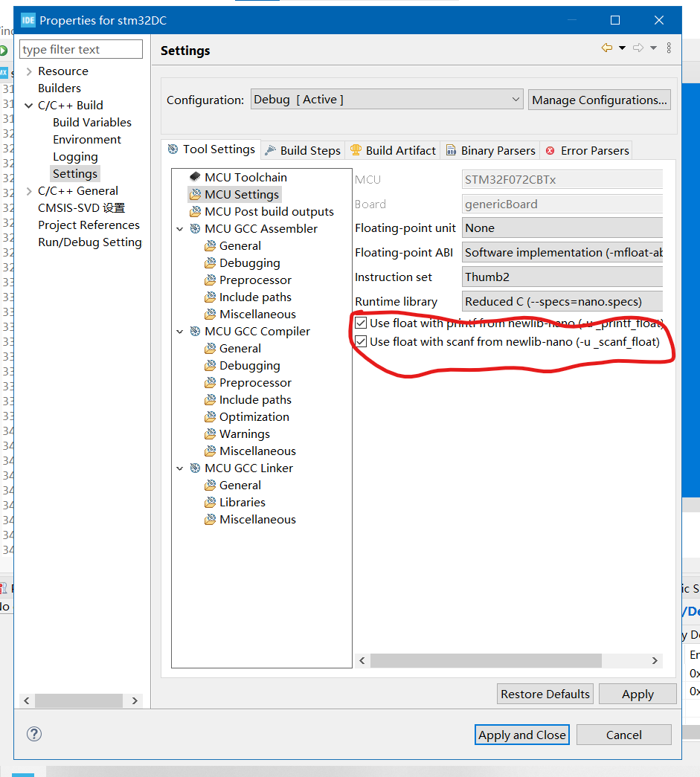Select MCU Settings in the tool tree
This screenshot has height=777, width=700.
tap(235, 194)
